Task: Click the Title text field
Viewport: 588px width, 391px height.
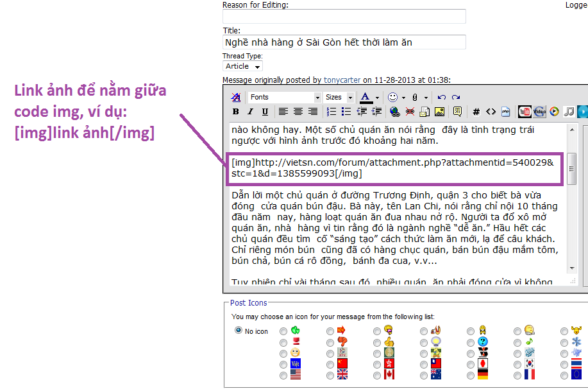Action: 344,42
